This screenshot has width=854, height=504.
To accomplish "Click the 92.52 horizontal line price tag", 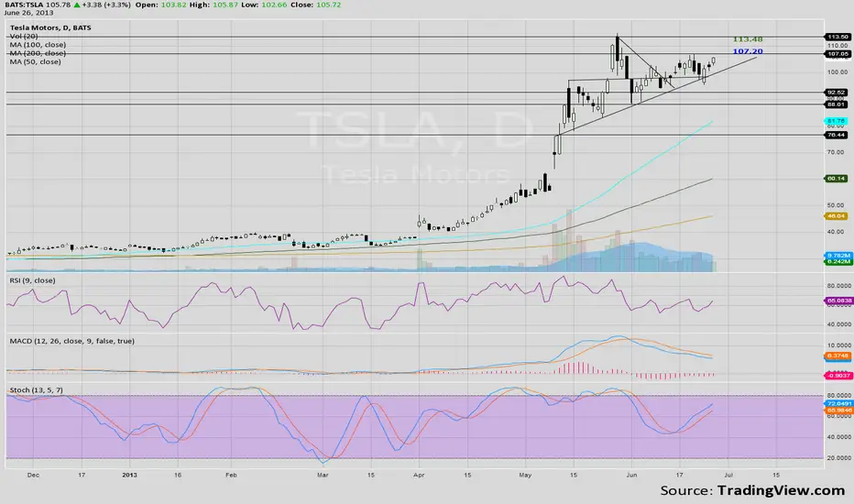I will tap(836, 92).
